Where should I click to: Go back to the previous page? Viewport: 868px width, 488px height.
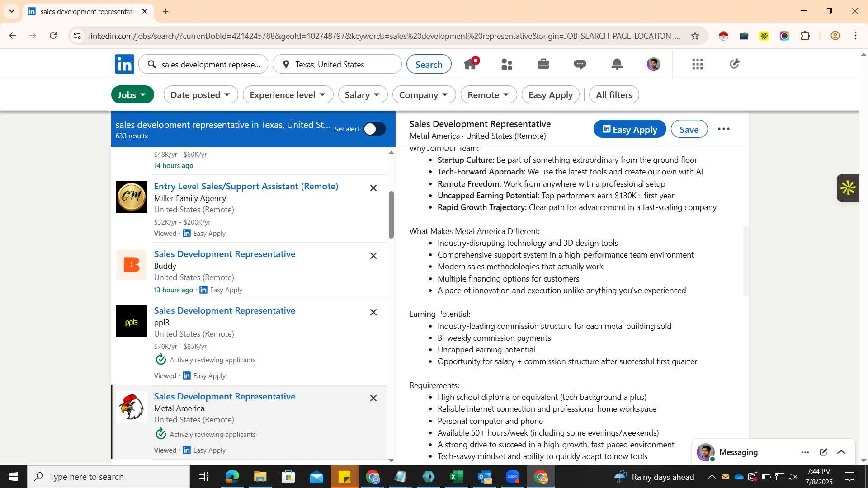(x=13, y=36)
